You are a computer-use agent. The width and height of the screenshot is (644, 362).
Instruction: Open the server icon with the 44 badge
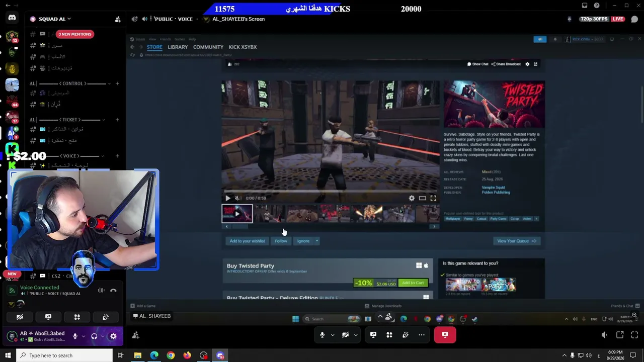pos(12,101)
